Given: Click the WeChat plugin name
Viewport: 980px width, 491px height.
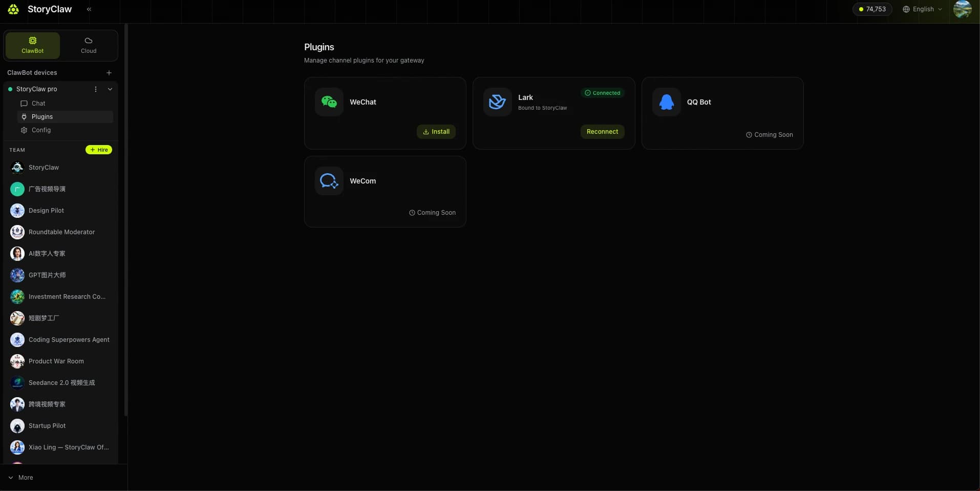Looking at the screenshot, I should pos(363,102).
